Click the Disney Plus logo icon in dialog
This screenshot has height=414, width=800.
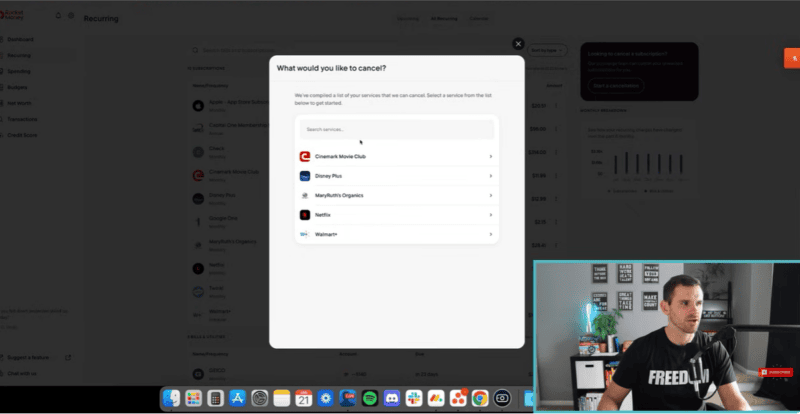pos(305,176)
